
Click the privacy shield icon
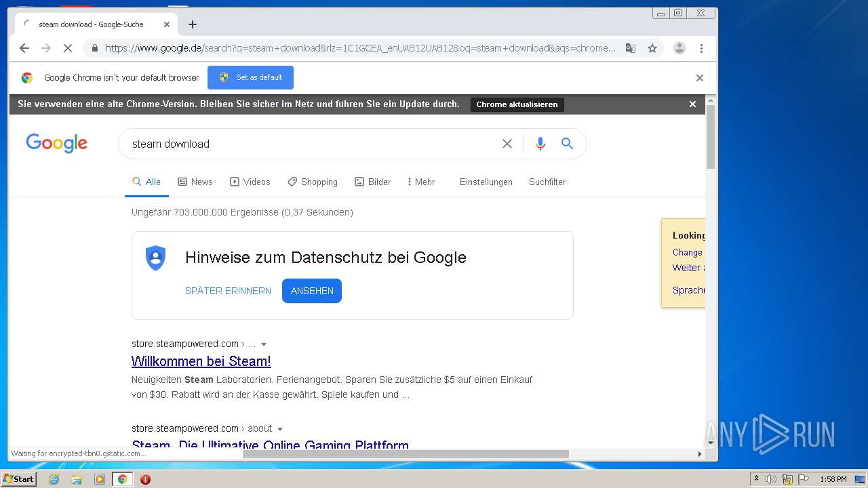[x=155, y=258]
